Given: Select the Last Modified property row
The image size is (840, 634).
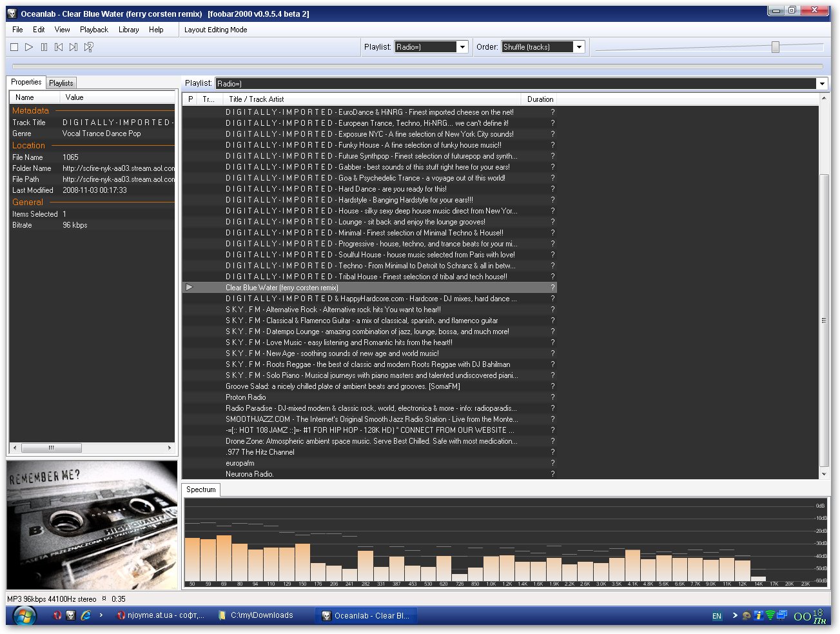Looking at the screenshot, I should (92, 190).
